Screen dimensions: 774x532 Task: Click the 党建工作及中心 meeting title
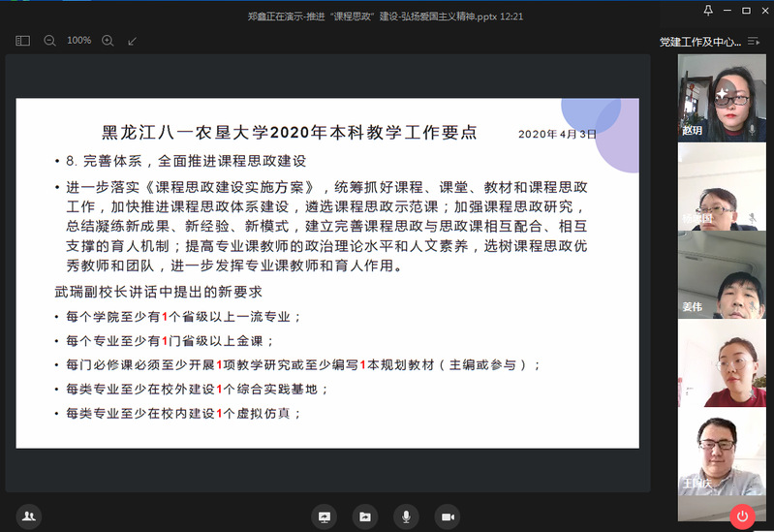(x=699, y=42)
